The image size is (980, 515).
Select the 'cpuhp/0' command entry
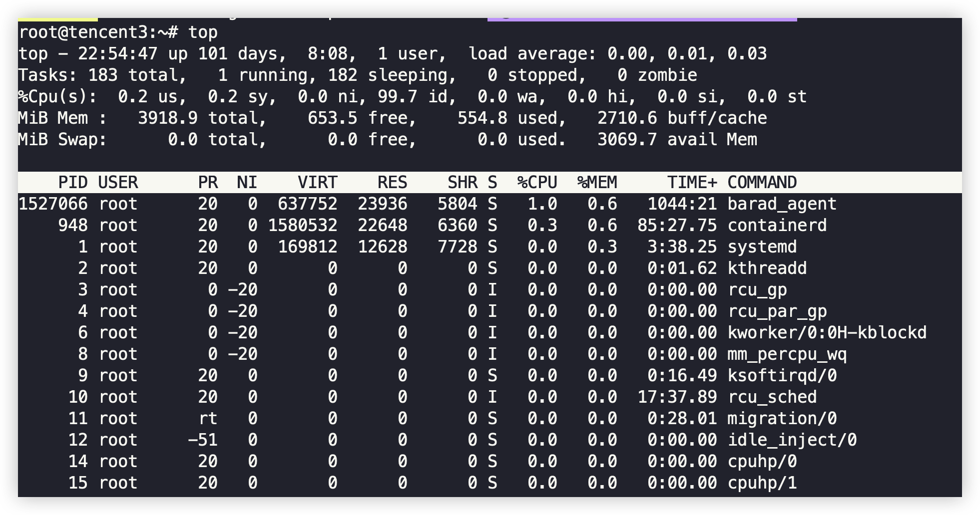pyautogui.click(x=762, y=462)
